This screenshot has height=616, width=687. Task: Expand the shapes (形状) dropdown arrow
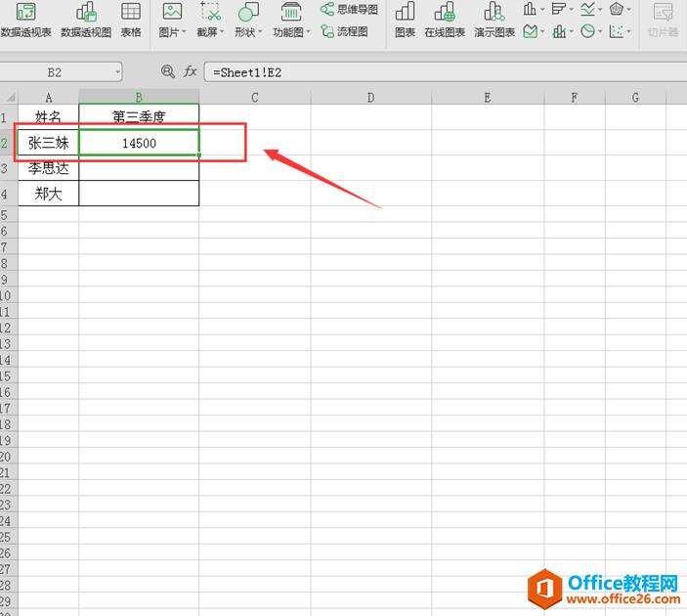point(260,32)
